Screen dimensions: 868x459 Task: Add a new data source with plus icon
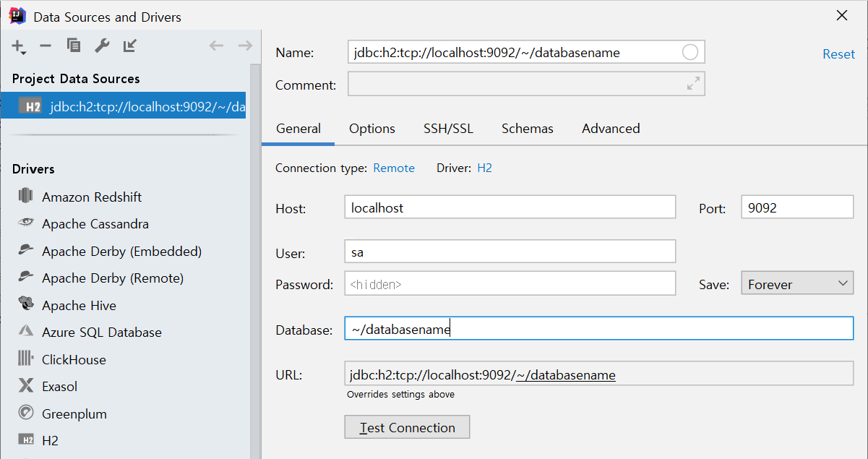(x=19, y=46)
